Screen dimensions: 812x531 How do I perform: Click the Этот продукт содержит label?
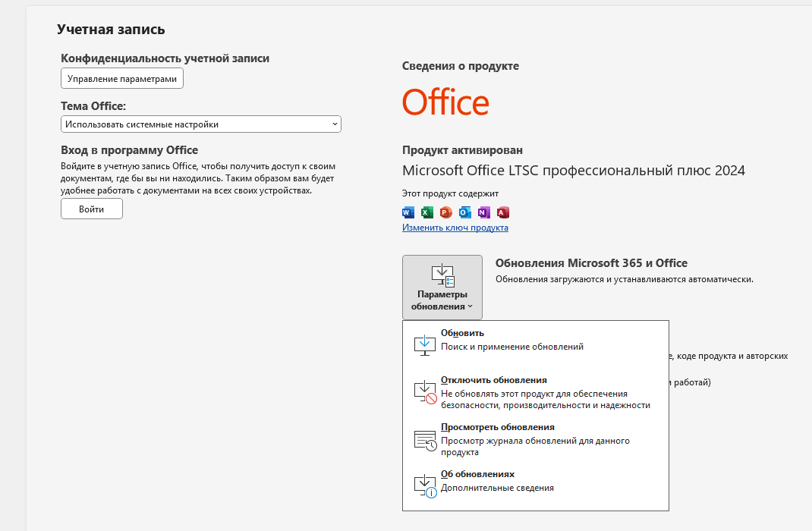[x=451, y=193]
